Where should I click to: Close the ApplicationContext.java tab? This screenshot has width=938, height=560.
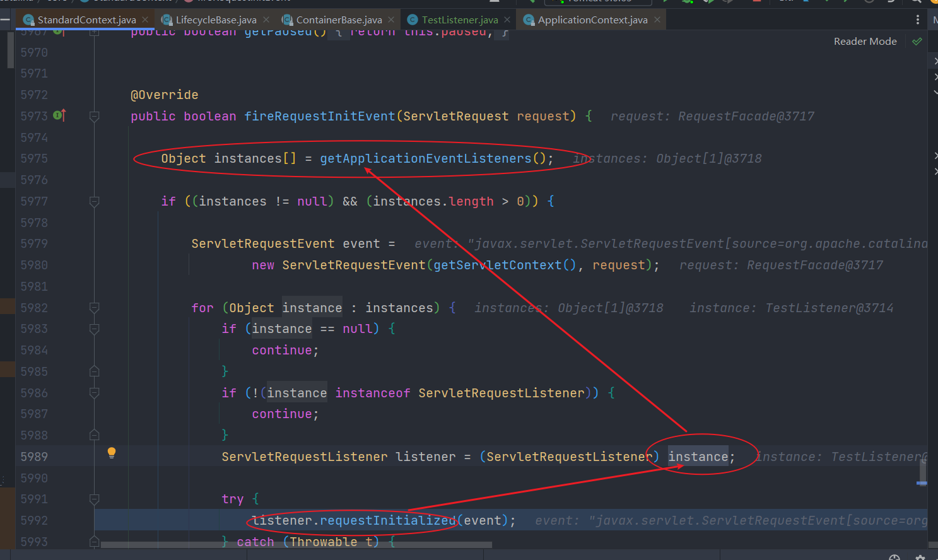click(x=657, y=20)
